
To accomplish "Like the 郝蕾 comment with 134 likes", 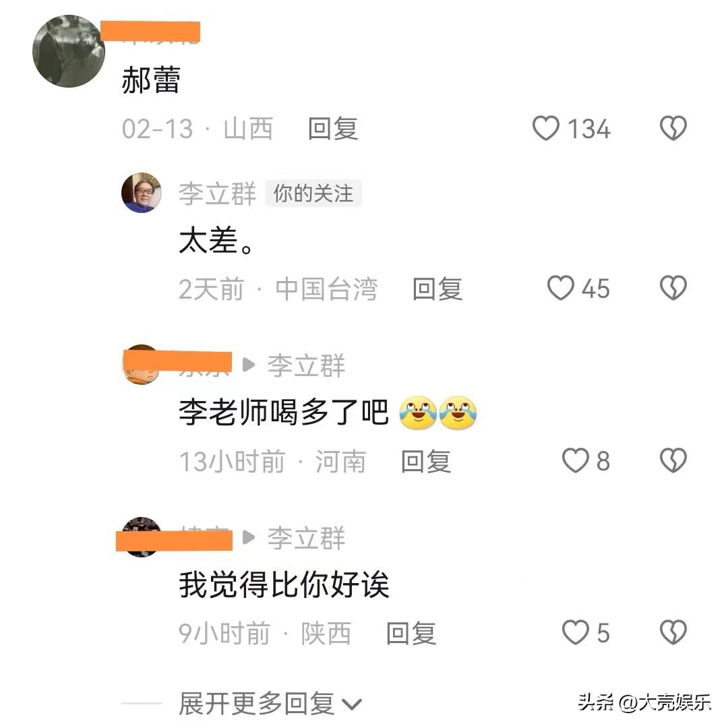I will point(546,129).
